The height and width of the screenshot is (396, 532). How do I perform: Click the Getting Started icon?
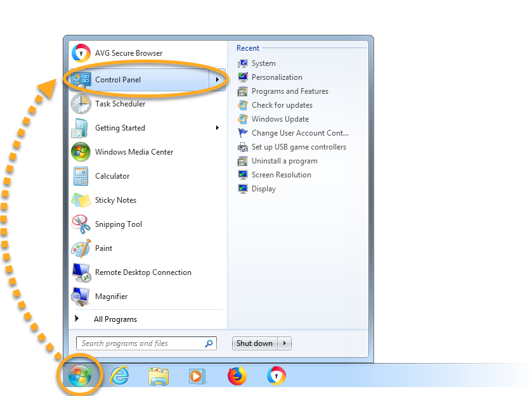(80, 128)
